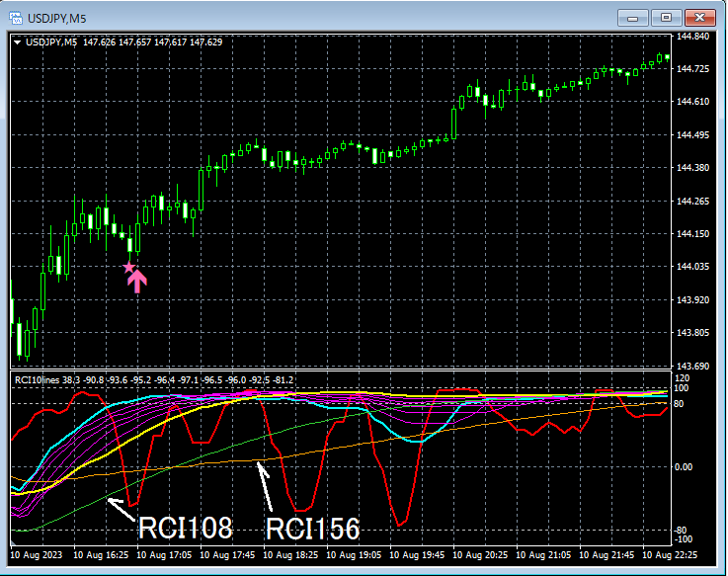Click the 10 Aug 17:45 time label
Screen dimensions: 728x576
pyautogui.click(x=227, y=554)
